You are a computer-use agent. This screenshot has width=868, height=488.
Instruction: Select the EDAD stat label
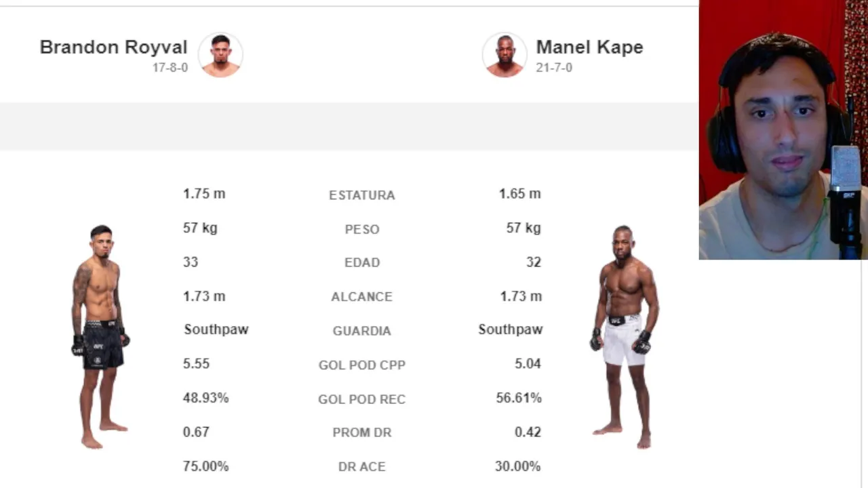pos(362,263)
